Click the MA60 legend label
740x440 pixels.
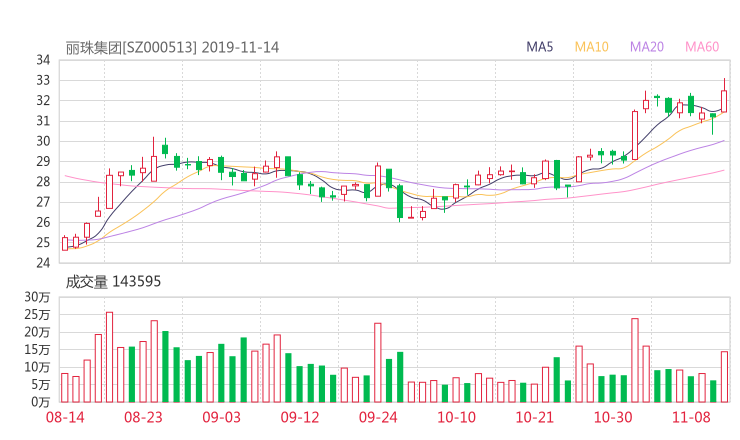coord(702,47)
